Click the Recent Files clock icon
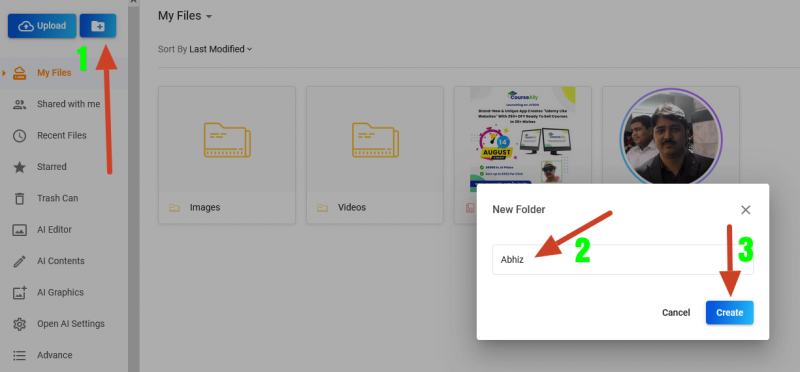 (x=19, y=136)
